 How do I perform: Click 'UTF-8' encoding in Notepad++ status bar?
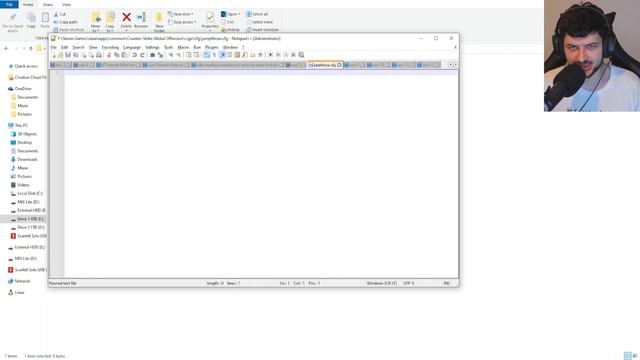point(409,283)
